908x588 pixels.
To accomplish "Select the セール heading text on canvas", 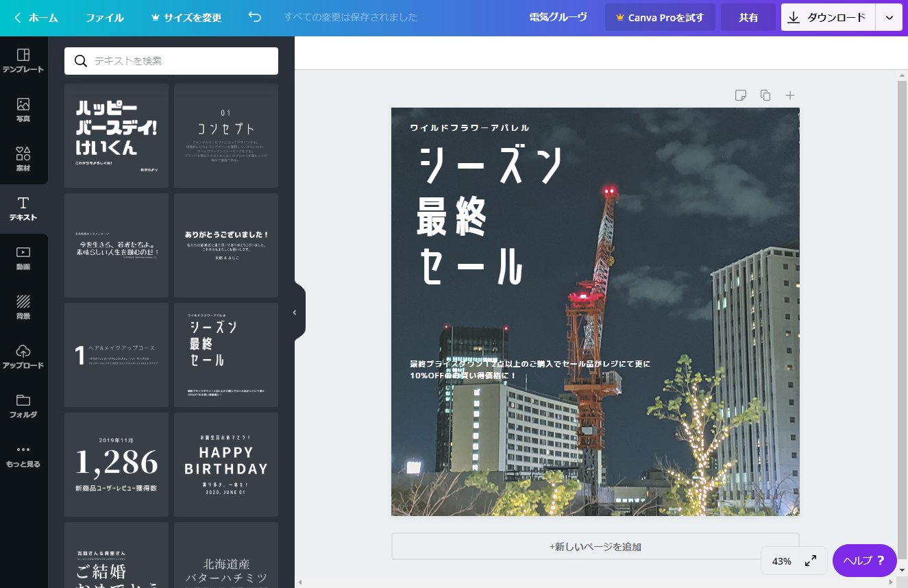I will [x=471, y=265].
